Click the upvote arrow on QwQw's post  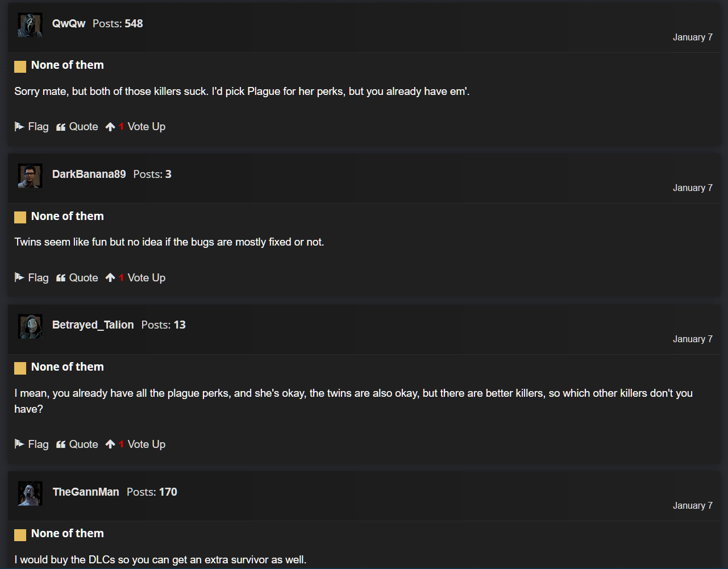click(x=110, y=127)
